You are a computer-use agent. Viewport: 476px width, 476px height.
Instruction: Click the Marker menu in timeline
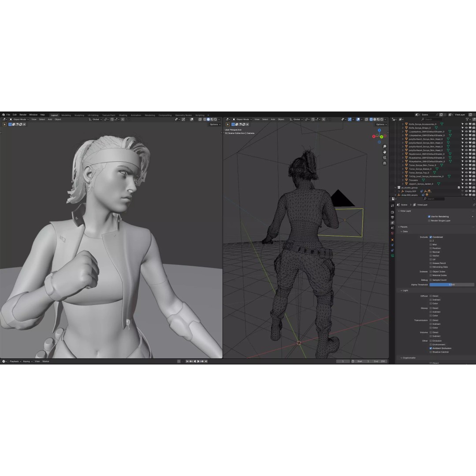tap(46, 361)
